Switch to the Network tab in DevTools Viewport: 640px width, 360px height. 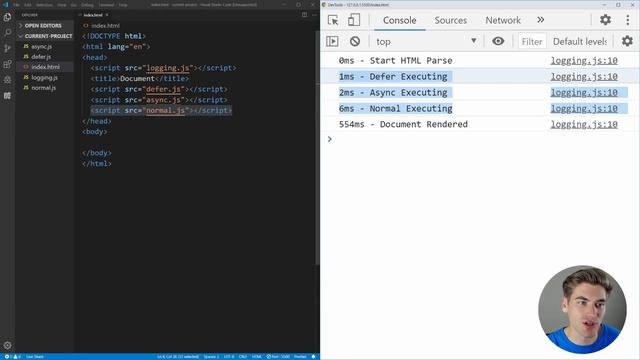pyautogui.click(x=503, y=20)
